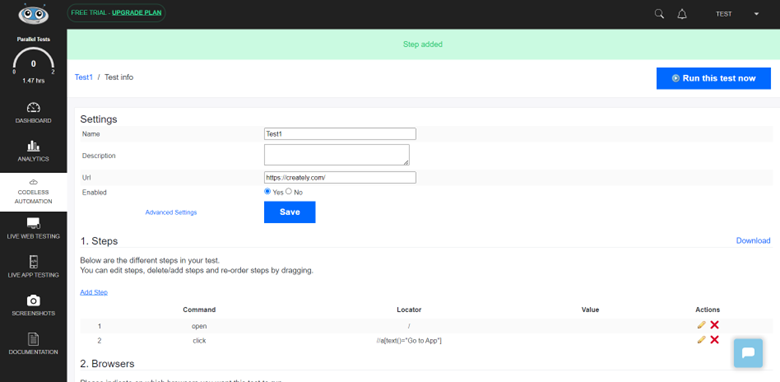This screenshot has width=780, height=382.
Task: Delete the click step red X
Action: [714, 340]
